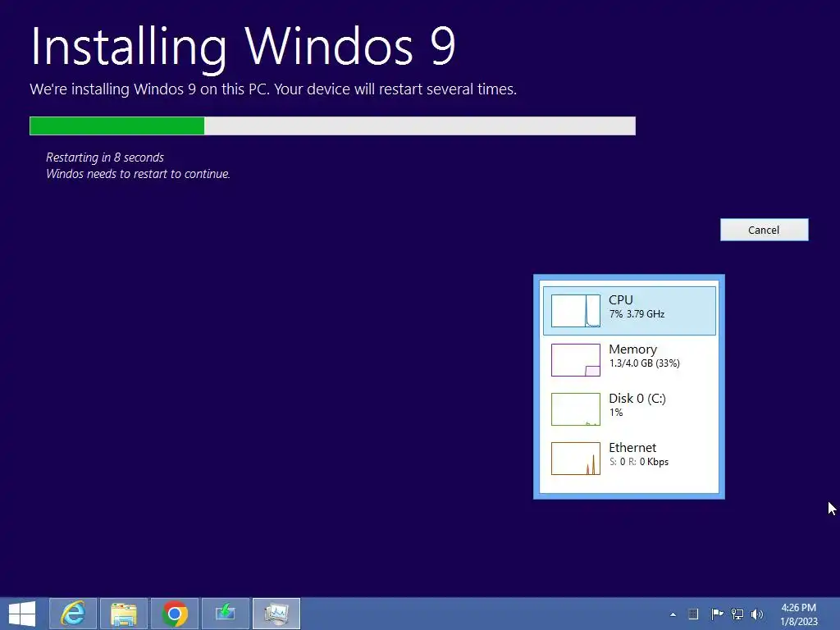Select the Memory performance item
The width and height of the screenshot is (840, 630).
click(x=629, y=360)
